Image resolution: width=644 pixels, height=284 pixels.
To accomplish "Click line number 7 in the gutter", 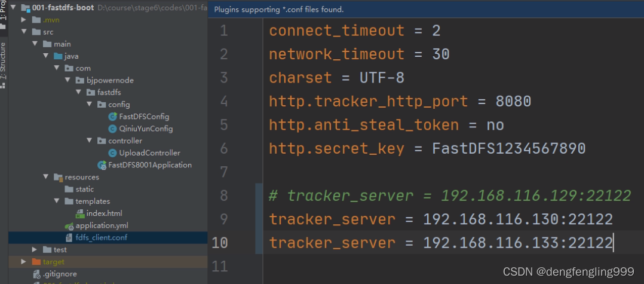I will (x=224, y=172).
